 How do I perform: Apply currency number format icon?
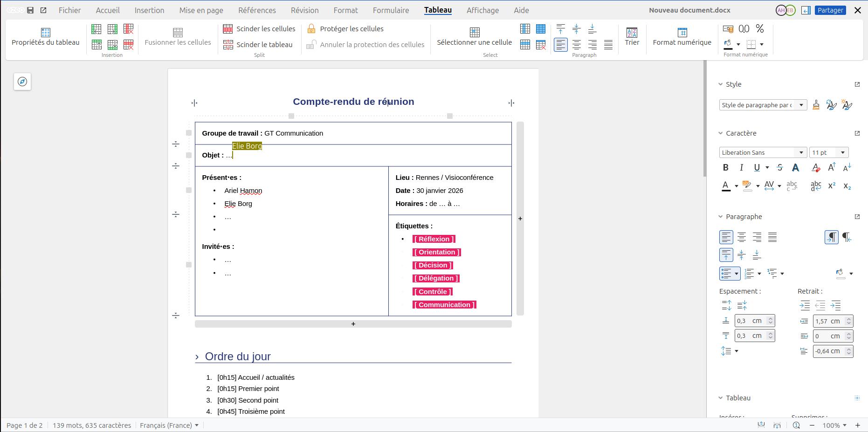[x=728, y=29]
